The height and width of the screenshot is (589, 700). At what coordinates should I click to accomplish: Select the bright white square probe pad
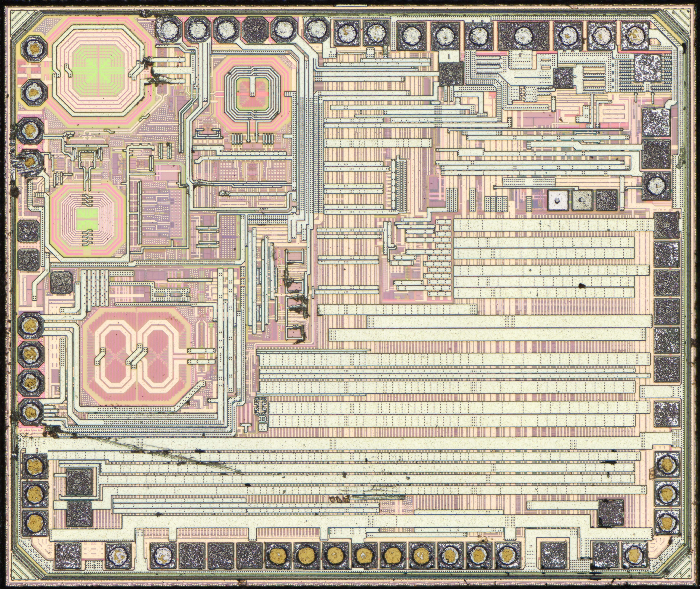click(x=558, y=200)
